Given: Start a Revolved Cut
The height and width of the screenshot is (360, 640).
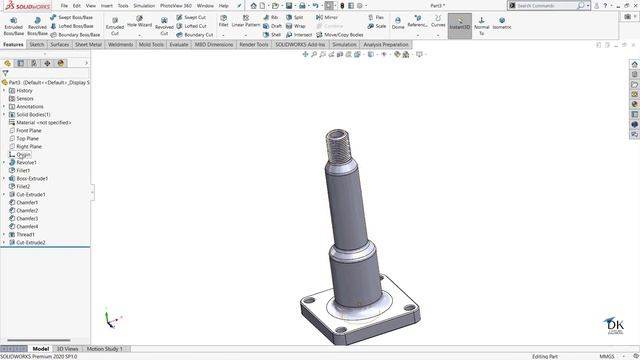Looking at the screenshot, I should (x=164, y=26).
